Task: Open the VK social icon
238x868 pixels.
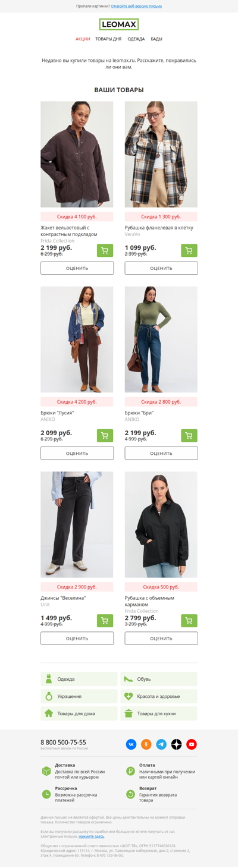Action: (131, 744)
